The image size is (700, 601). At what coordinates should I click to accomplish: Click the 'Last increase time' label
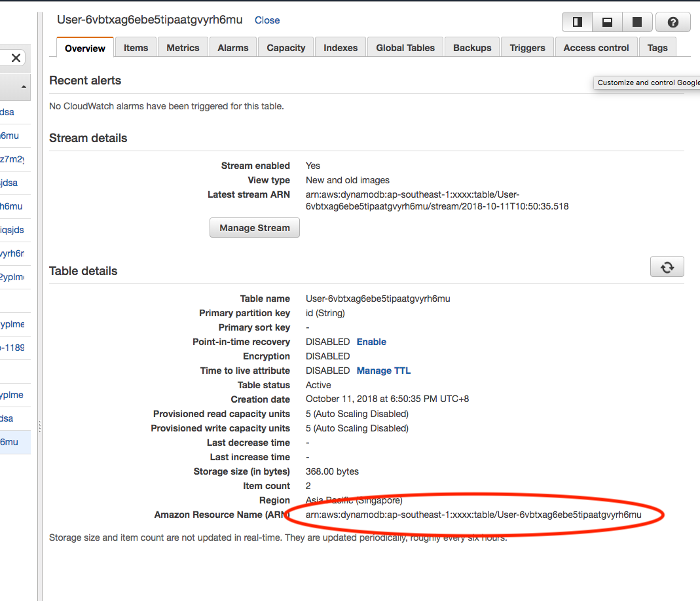coord(250,457)
